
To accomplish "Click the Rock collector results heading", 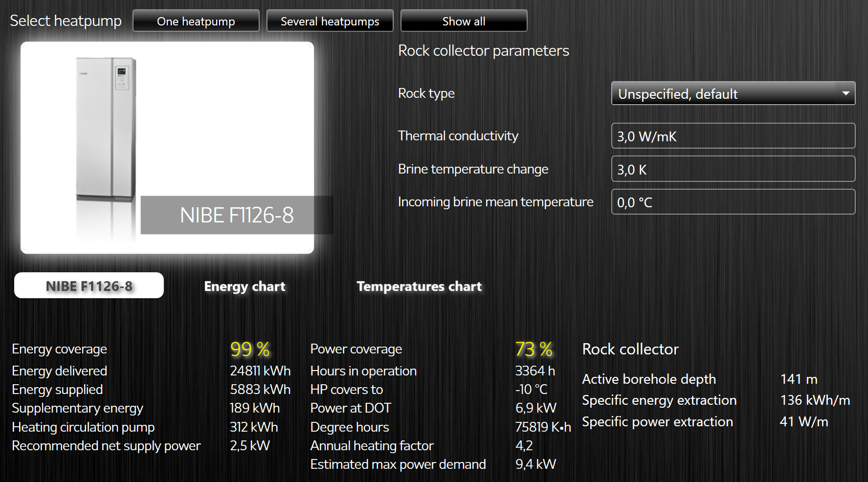I will pos(630,349).
